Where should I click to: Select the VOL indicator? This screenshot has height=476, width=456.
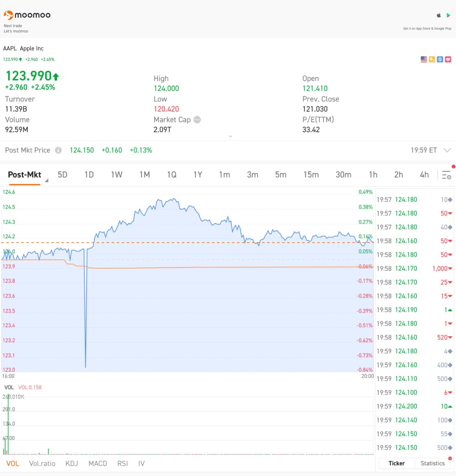tap(13, 463)
